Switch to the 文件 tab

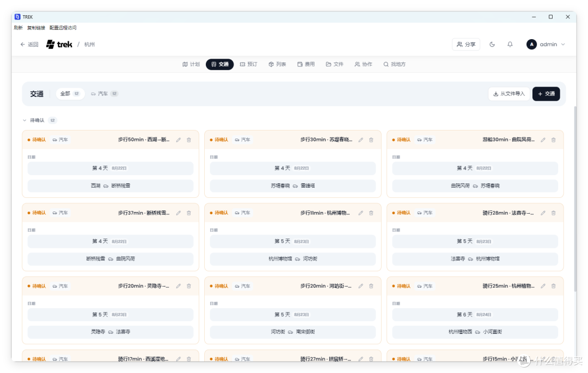pos(334,64)
